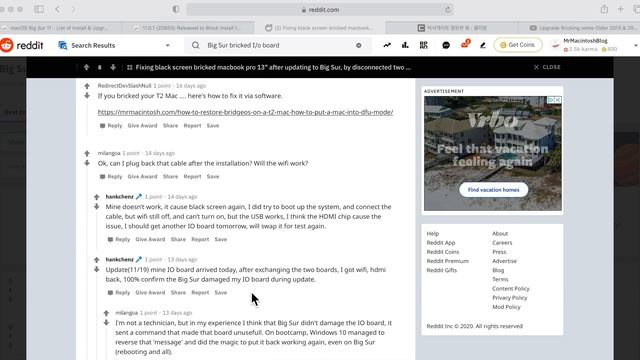Select the Fixing black screen bricked macbook tab

319,28
